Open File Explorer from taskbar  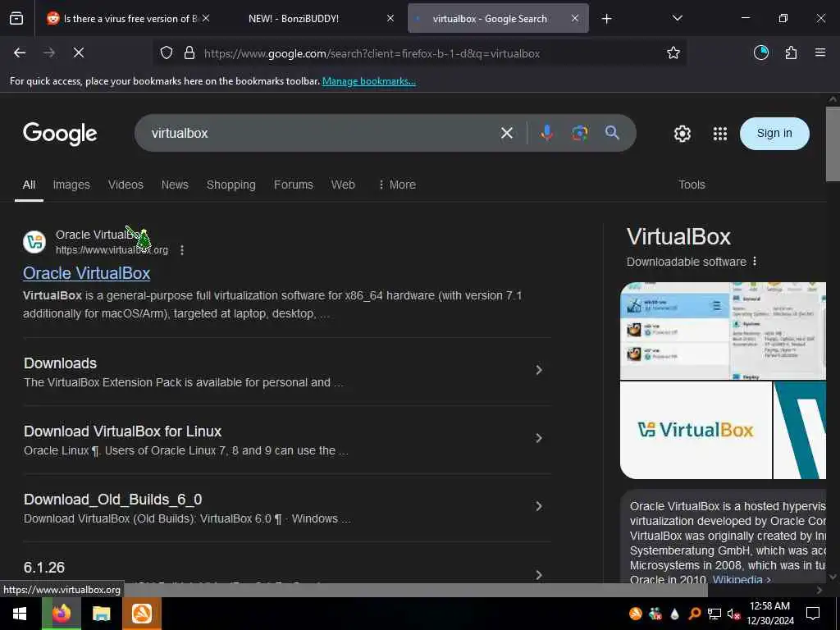pos(101,614)
